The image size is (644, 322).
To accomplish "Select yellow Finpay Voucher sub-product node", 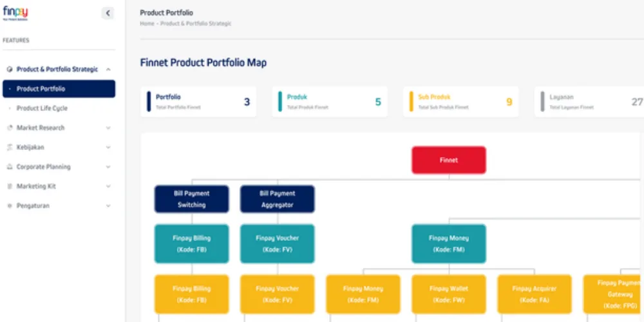I will point(277,294).
